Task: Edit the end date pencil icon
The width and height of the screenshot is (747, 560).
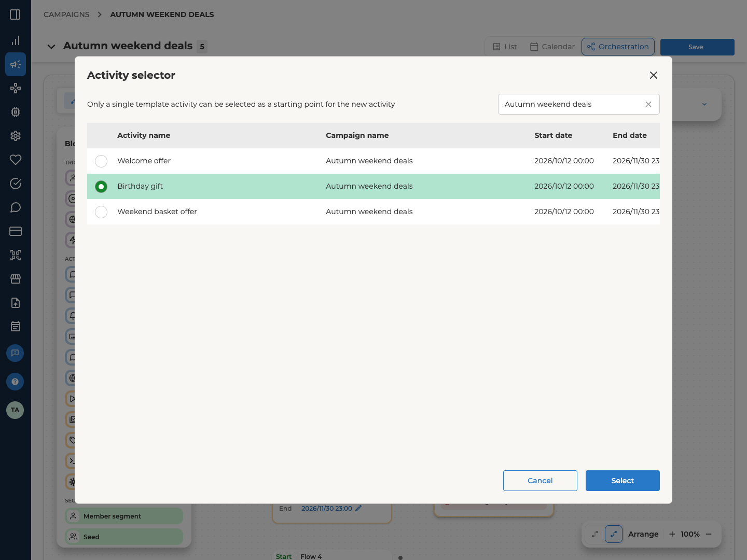Action: click(358, 509)
